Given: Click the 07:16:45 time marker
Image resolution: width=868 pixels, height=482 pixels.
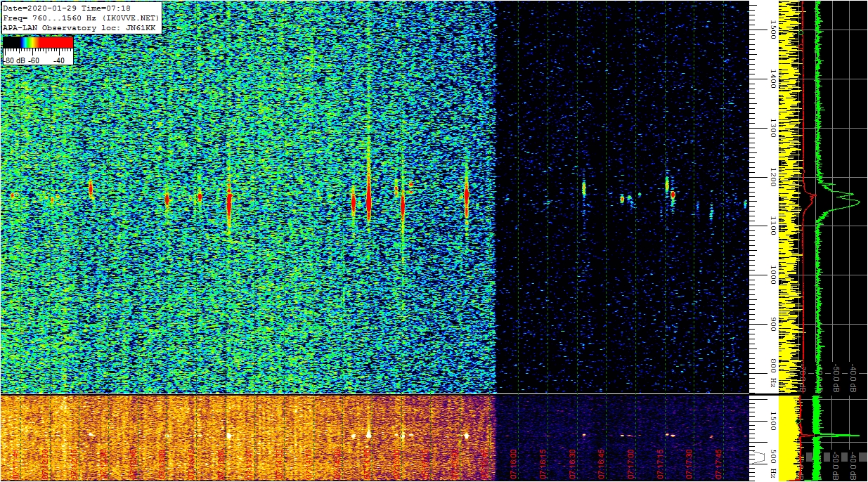Looking at the screenshot, I should point(602,464).
